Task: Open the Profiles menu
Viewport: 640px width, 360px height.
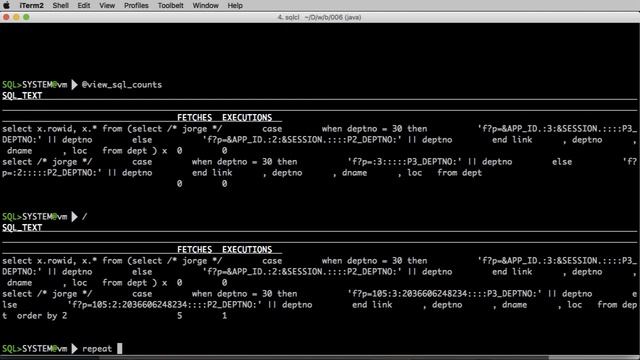Action: pyautogui.click(x=136, y=5)
